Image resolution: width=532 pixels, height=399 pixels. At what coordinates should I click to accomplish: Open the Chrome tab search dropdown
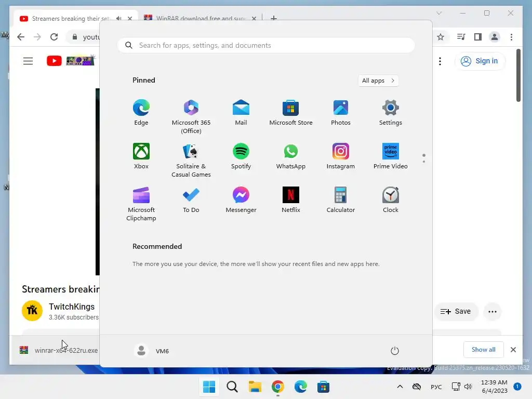[439, 13]
